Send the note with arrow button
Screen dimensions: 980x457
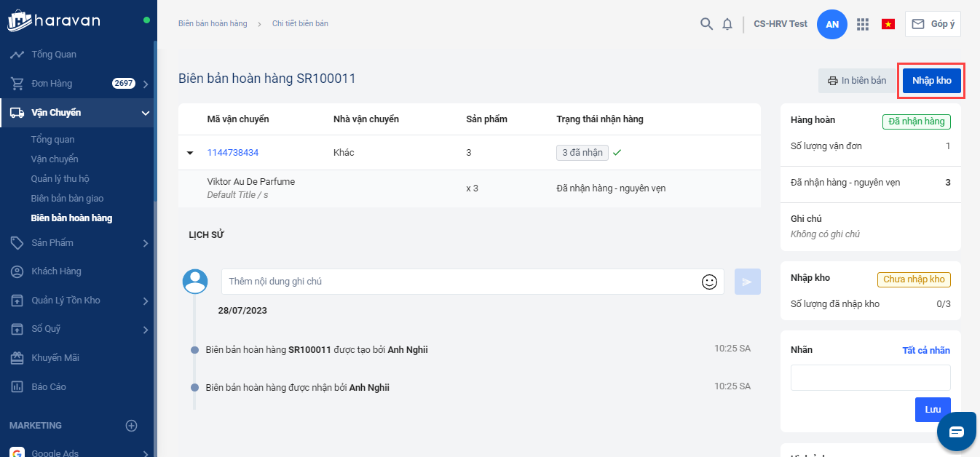pyautogui.click(x=747, y=282)
